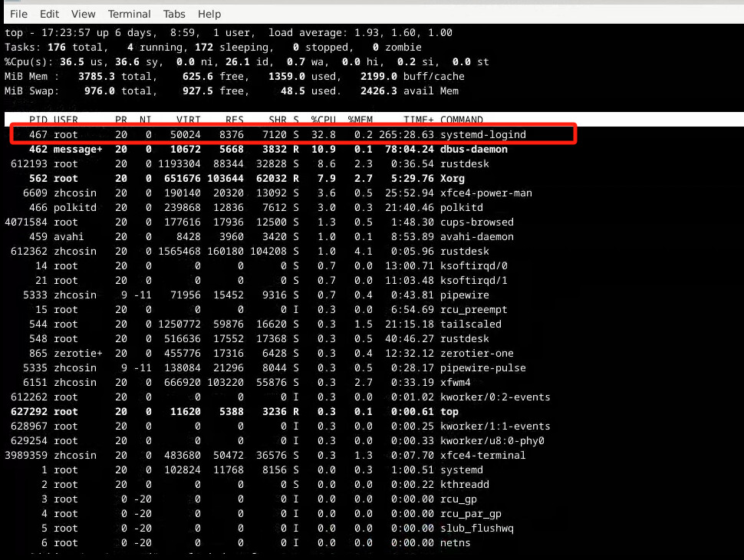Click the netns command text
The height and width of the screenshot is (560, 744).
click(455, 543)
